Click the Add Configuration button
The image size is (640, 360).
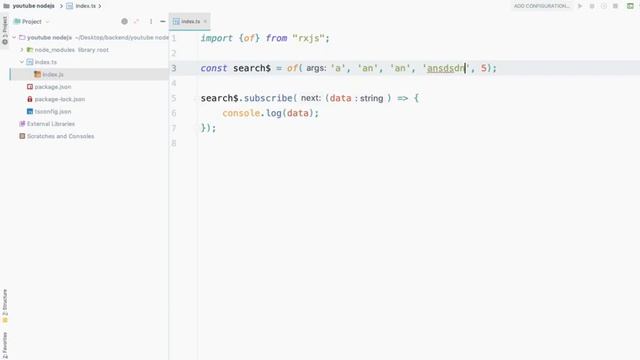(x=541, y=6)
